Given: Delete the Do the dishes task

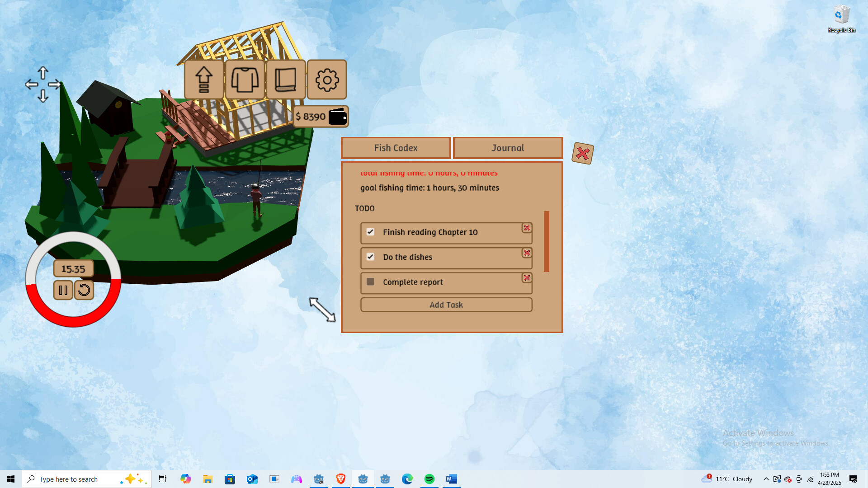Looking at the screenshot, I should [x=527, y=253].
